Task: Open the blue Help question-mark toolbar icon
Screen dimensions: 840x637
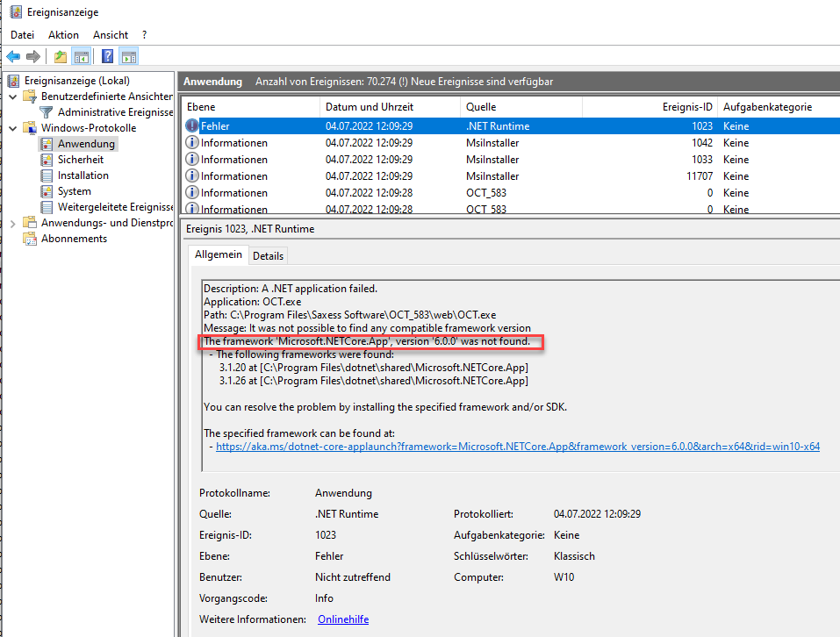Action: [107, 57]
